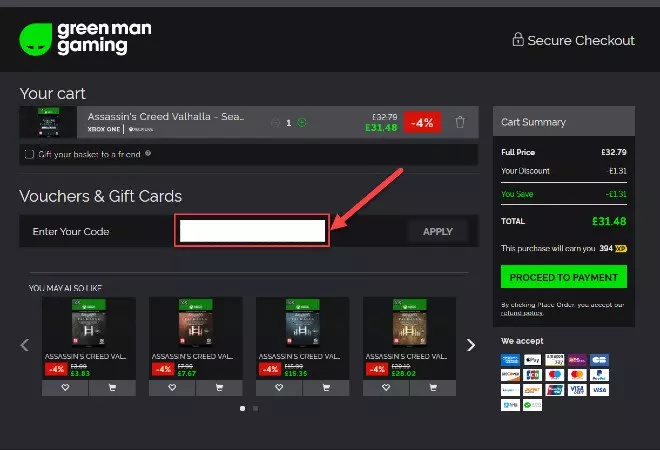Click the Mastercard payment icon
Image resolution: width=660 pixels, height=450 pixels.
coord(577,375)
